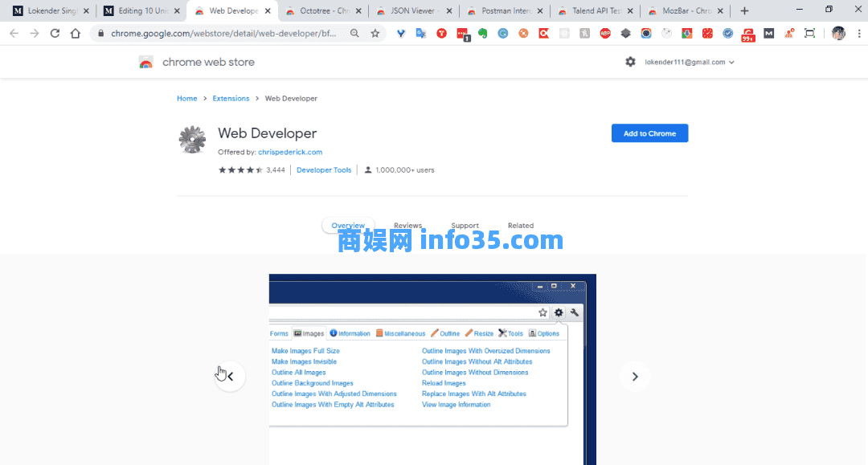Open the Medium M extension icon
The height and width of the screenshot is (465, 868).
click(x=769, y=34)
